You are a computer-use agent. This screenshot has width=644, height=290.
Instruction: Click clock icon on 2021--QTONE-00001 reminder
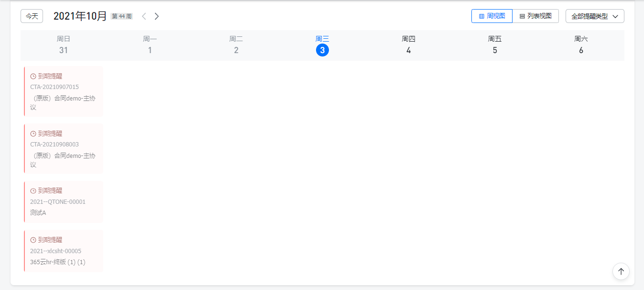click(x=33, y=190)
